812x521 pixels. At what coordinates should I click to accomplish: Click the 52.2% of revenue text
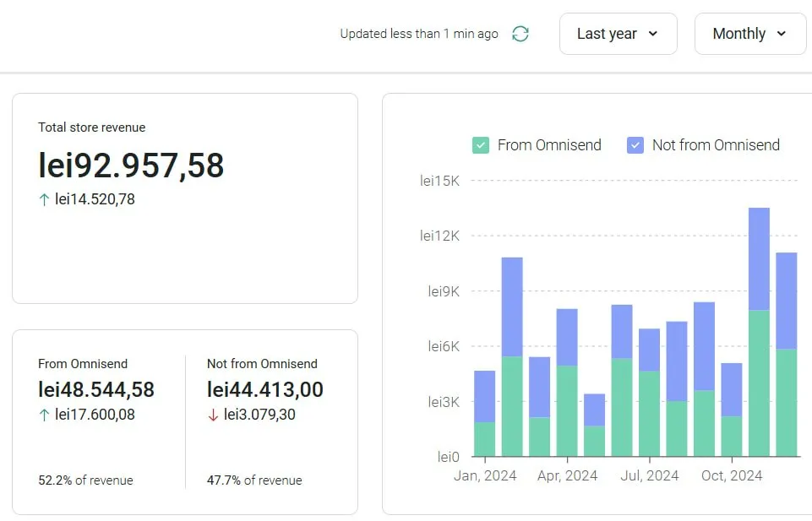pyautogui.click(x=85, y=480)
